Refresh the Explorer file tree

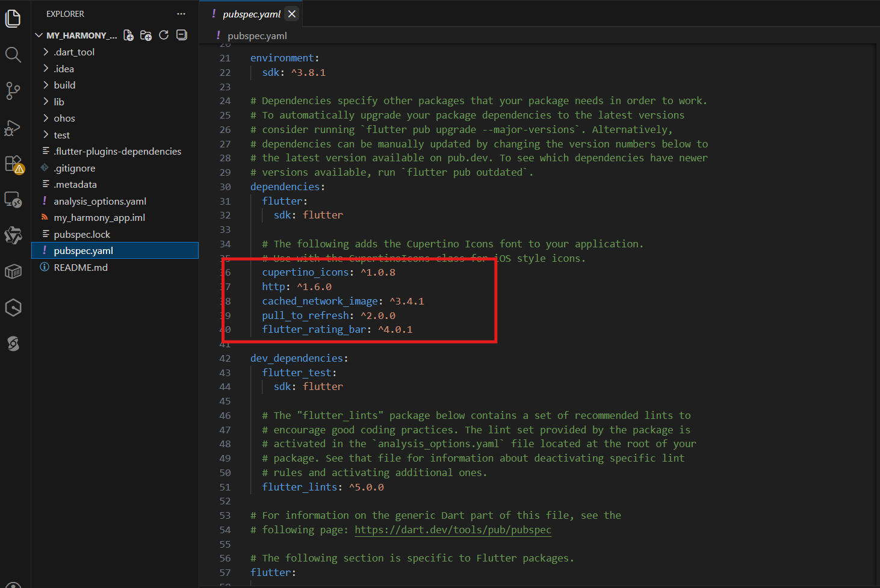(164, 36)
